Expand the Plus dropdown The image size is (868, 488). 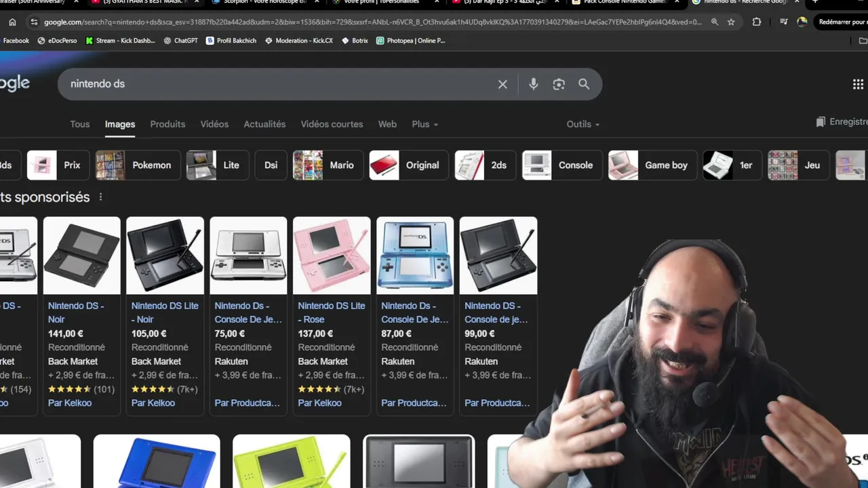[425, 124]
